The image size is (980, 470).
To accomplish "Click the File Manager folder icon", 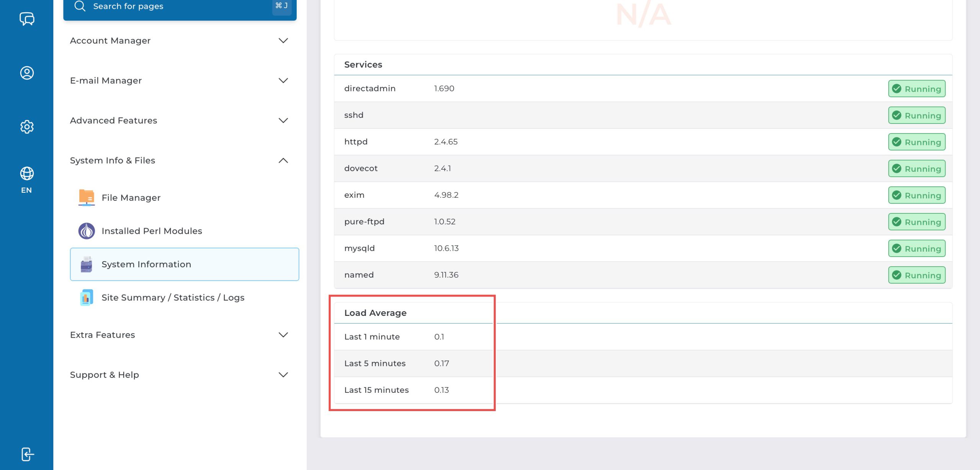I will click(x=87, y=198).
